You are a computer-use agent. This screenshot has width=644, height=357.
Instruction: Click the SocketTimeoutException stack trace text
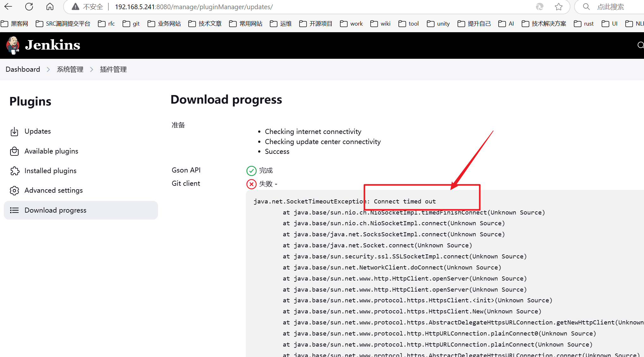click(345, 202)
